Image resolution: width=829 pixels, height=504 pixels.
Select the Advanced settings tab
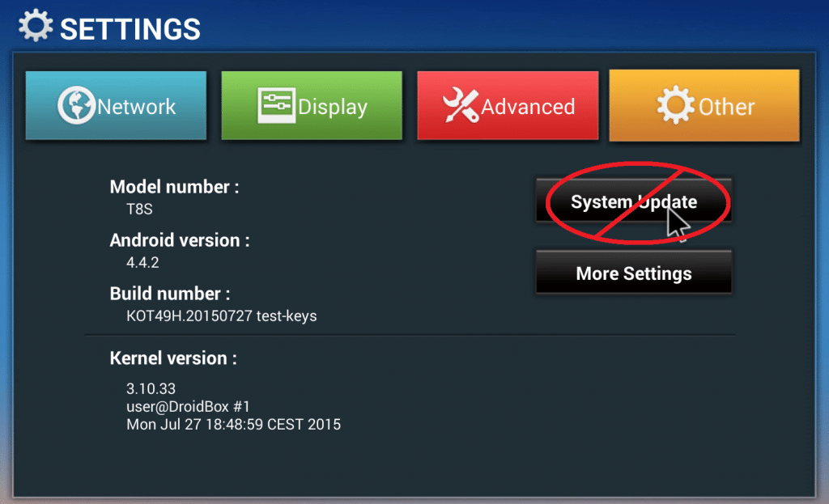508,106
